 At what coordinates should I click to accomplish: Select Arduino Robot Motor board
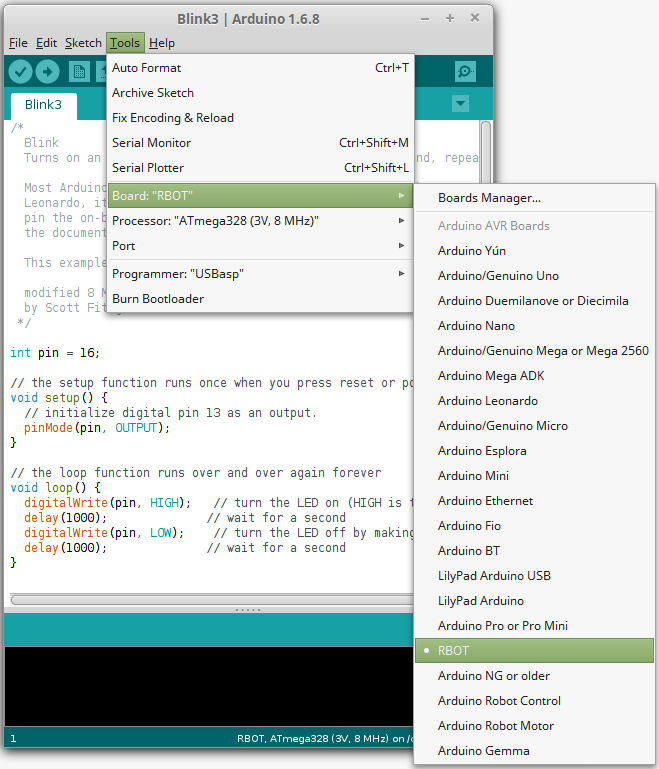point(534,726)
